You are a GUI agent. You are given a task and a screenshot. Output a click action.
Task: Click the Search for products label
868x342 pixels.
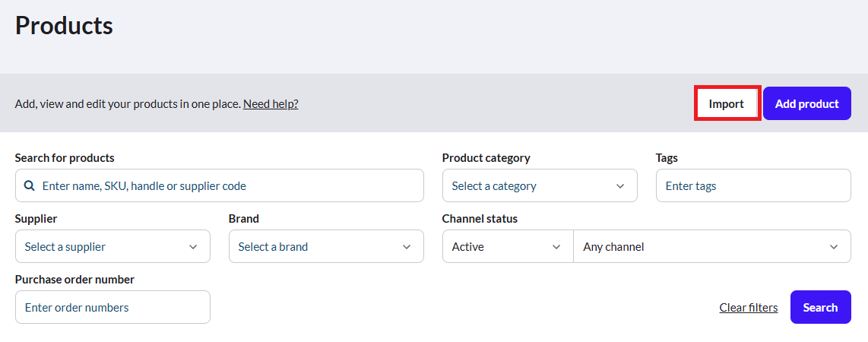[65, 158]
